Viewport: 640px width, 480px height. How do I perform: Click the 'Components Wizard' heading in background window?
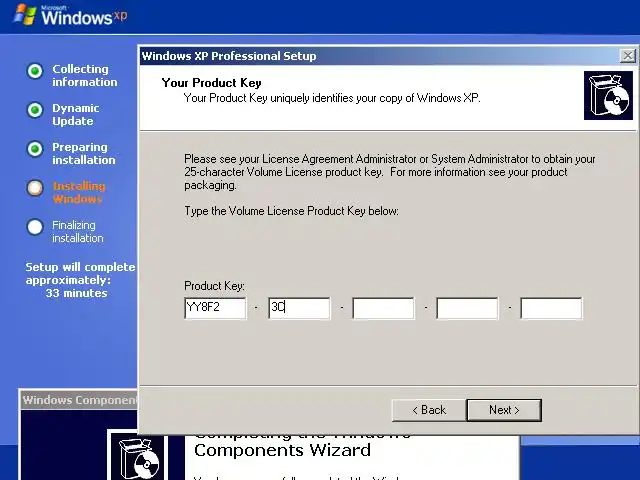point(282,450)
